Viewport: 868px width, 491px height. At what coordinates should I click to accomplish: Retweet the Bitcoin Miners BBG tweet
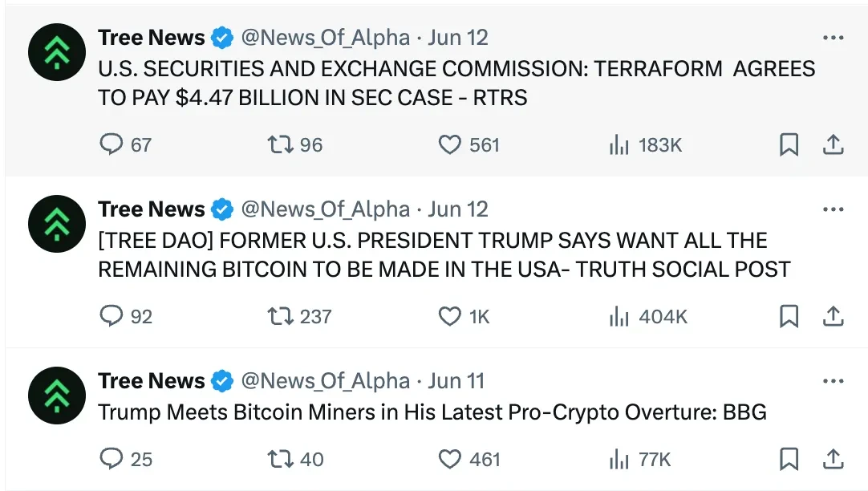pyautogui.click(x=280, y=459)
